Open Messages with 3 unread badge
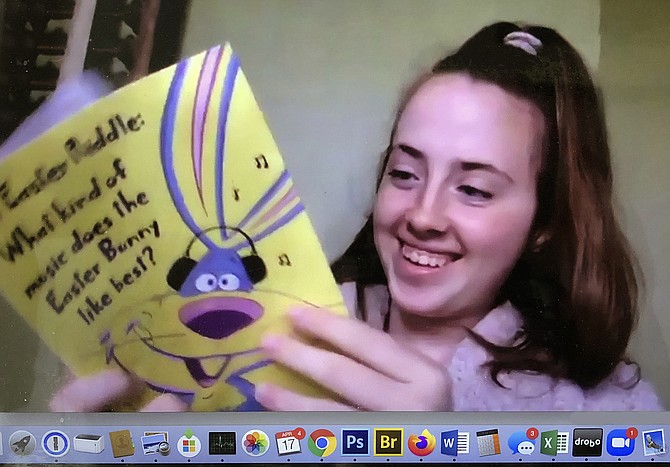Viewport: 670px width, 467px height. click(x=522, y=443)
